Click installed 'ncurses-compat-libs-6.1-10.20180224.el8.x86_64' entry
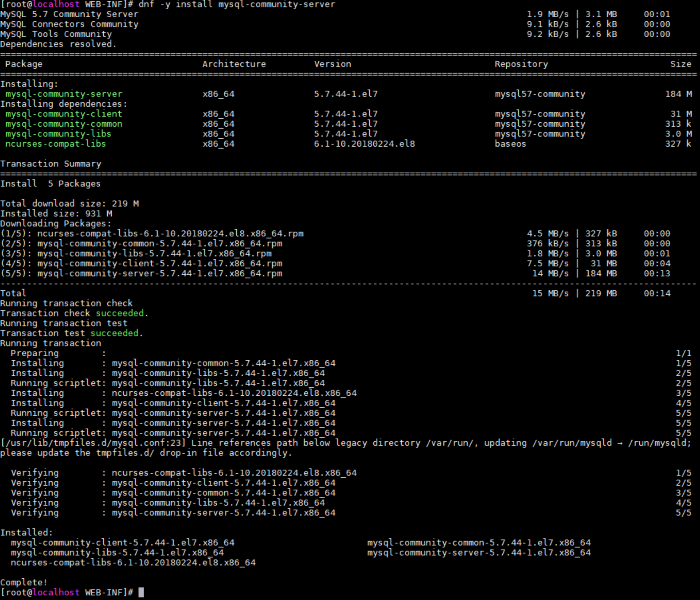Viewport: 700px width, 600px height. point(133,563)
